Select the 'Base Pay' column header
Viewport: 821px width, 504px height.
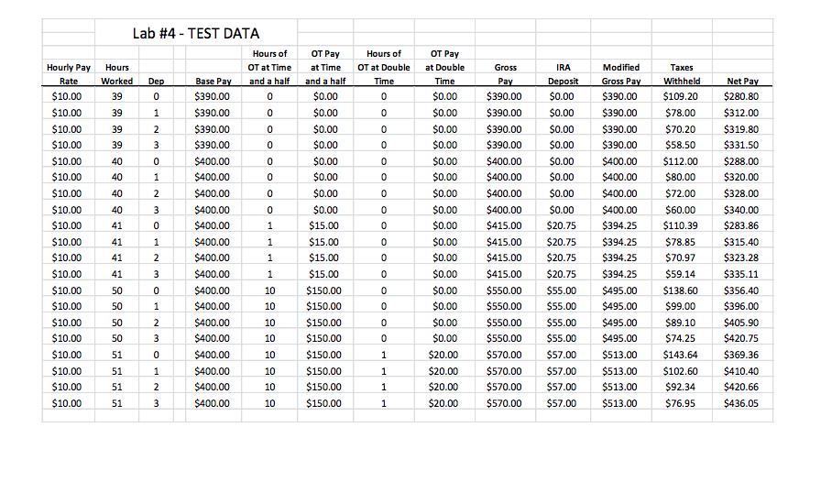click(x=213, y=82)
